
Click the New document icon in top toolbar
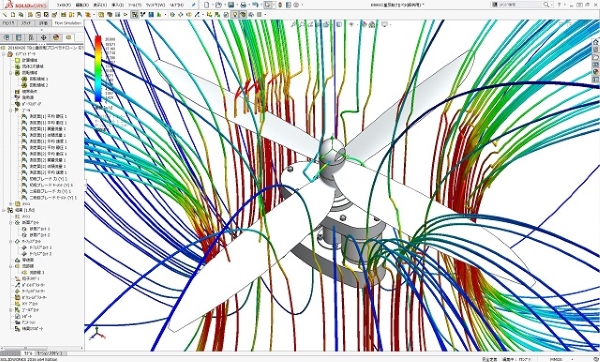[x=207, y=5]
